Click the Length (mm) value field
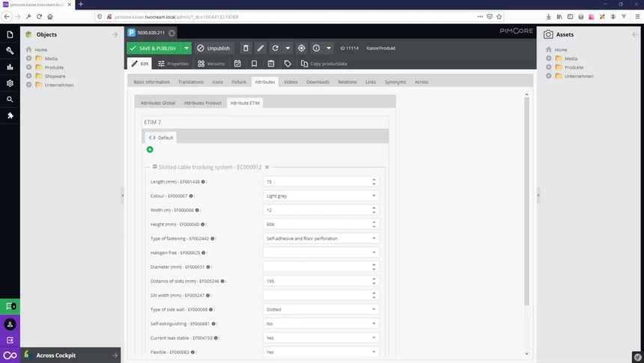The image size is (644, 363). 317,181
